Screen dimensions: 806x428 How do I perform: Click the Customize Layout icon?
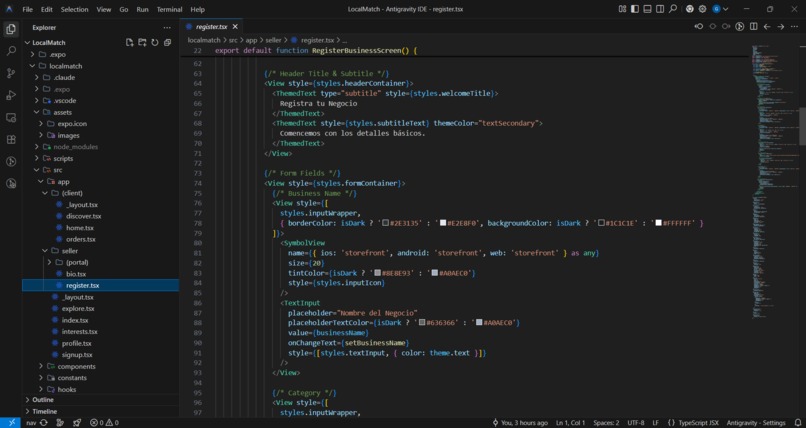coord(622,9)
